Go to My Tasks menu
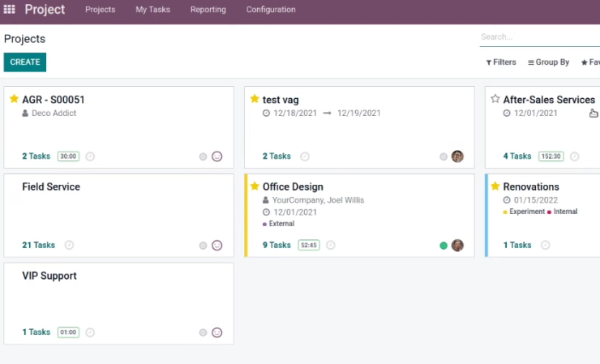 (152, 10)
